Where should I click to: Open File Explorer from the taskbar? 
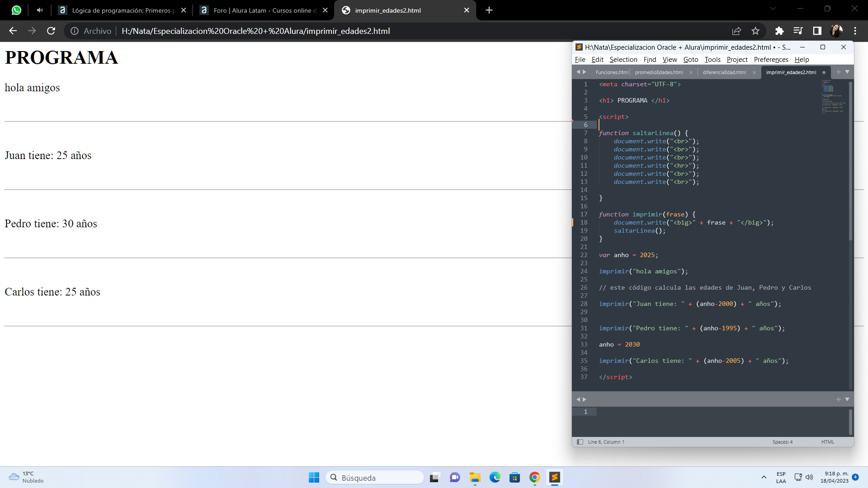coord(475,478)
